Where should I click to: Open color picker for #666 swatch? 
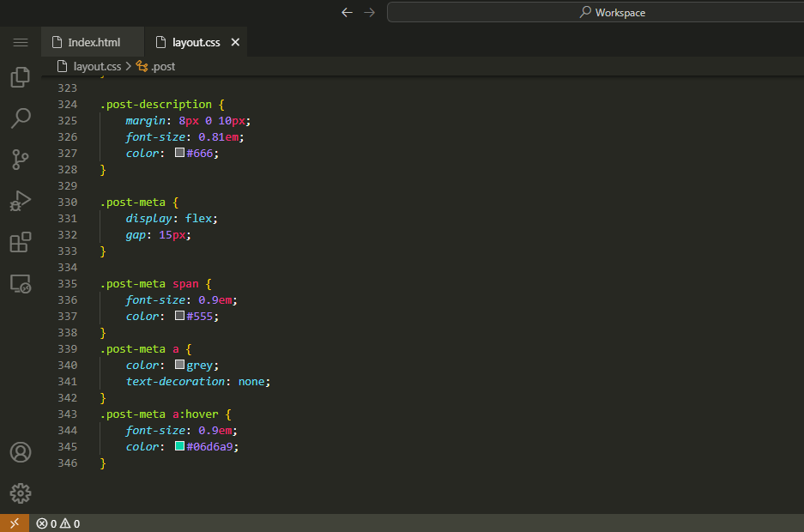tap(179, 152)
